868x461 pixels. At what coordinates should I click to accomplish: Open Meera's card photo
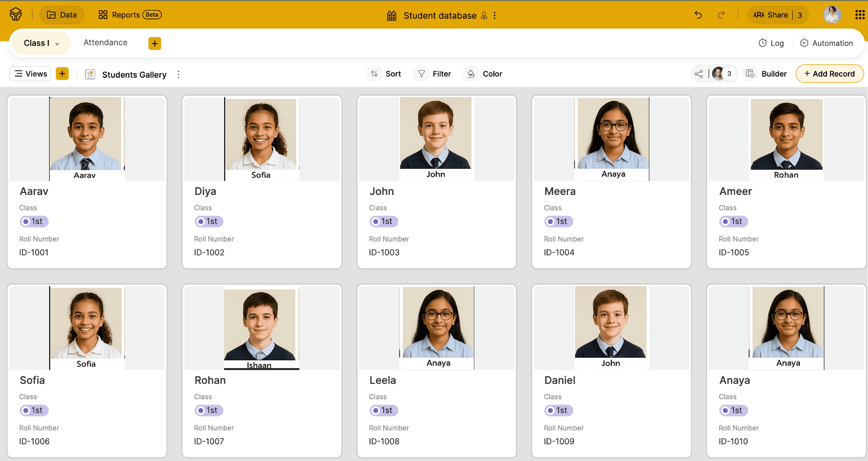[611, 139]
